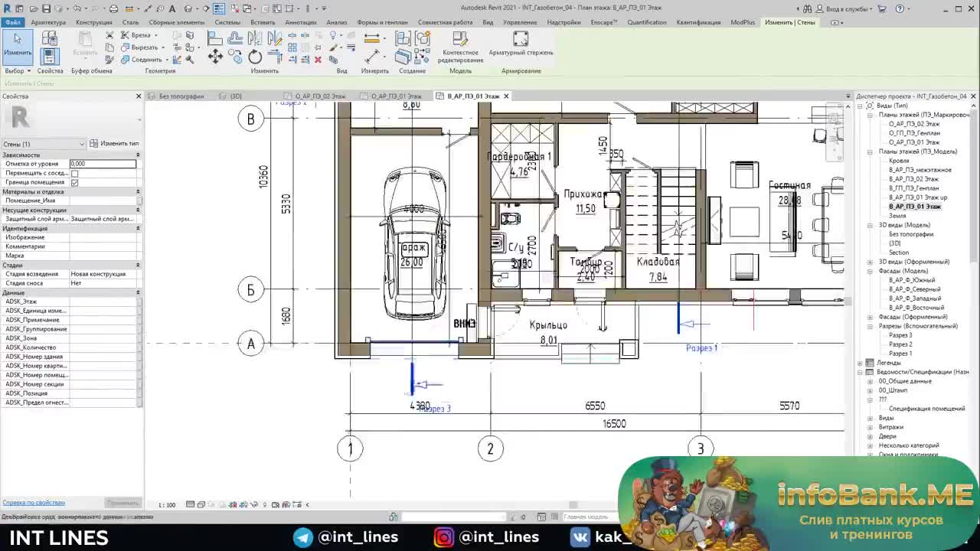
Task: Toggle the Перемещать с соседними checkbox
Action: [74, 173]
